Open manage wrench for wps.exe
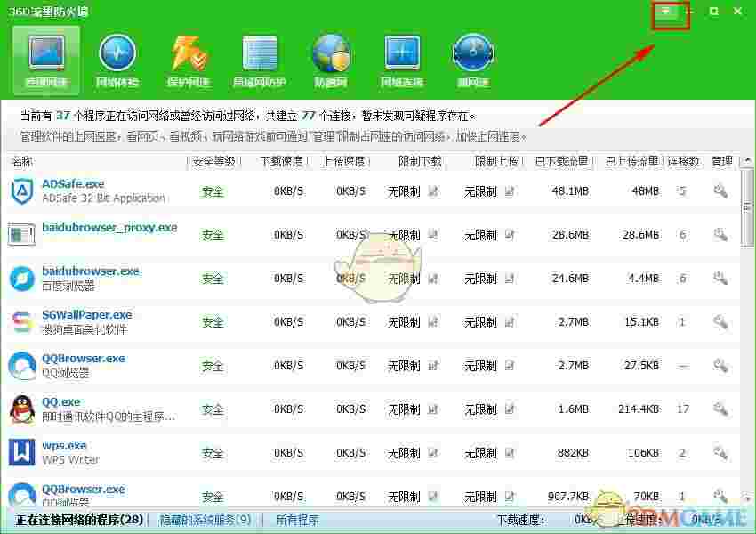Image resolution: width=756 pixels, height=534 pixels. coord(720,453)
